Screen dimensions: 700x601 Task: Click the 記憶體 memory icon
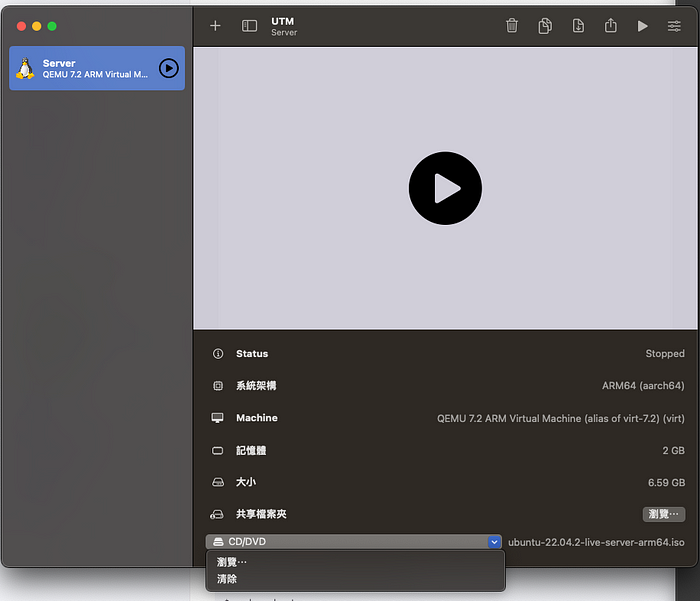(x=217, y=451)
